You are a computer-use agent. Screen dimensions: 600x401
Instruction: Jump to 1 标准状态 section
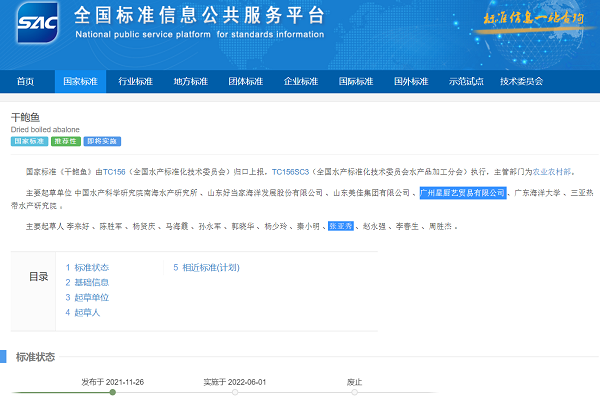click(87, 268)
